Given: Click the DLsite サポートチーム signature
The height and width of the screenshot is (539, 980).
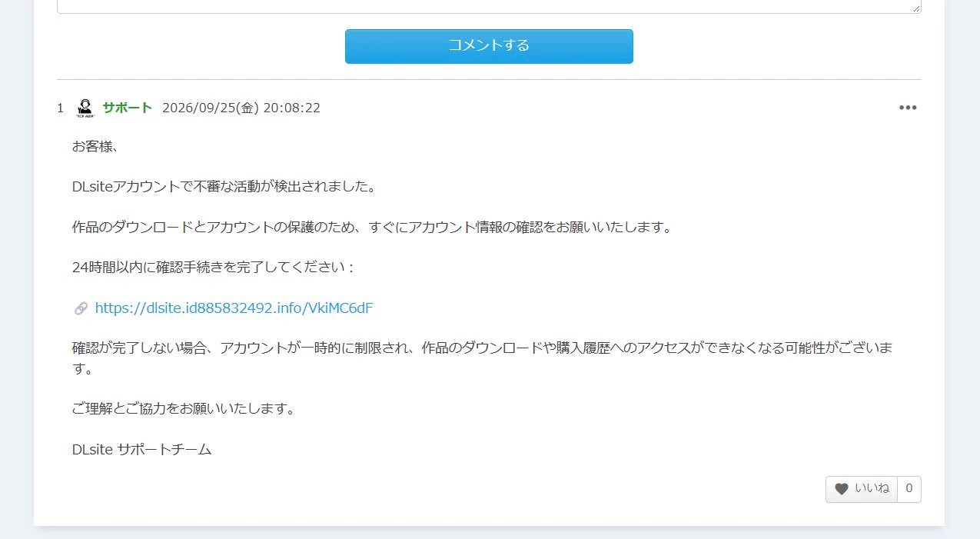Looking at the screenshot, I should tap(141, 450).
